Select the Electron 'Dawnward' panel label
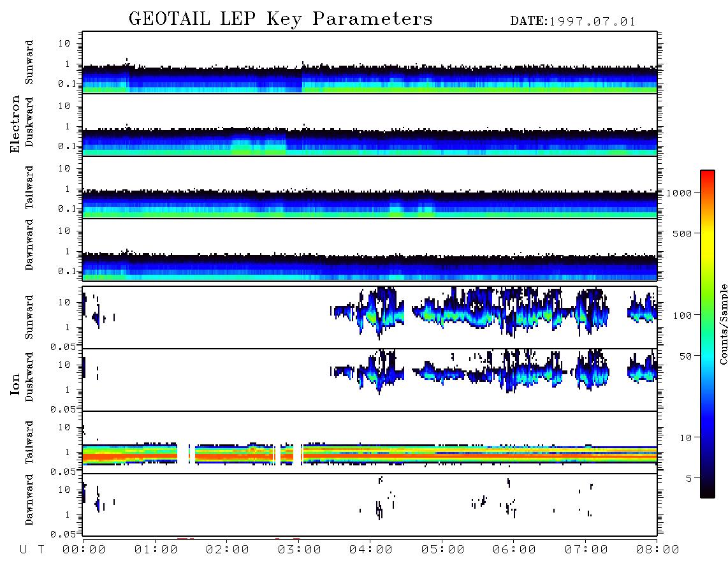The height and width of the screenshot is (561, 728). pyautogui.click(x=29, y=245)
